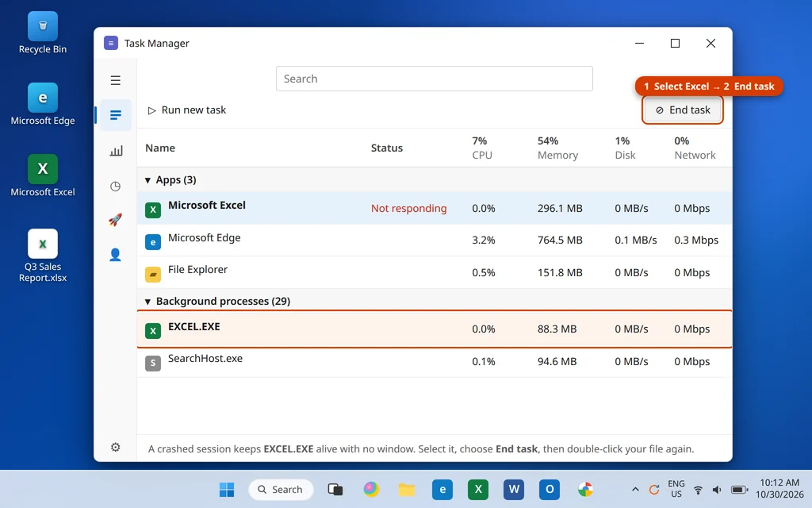Open Task View from the taskbar
The image size is (812, 508).
tap(335, 489)
